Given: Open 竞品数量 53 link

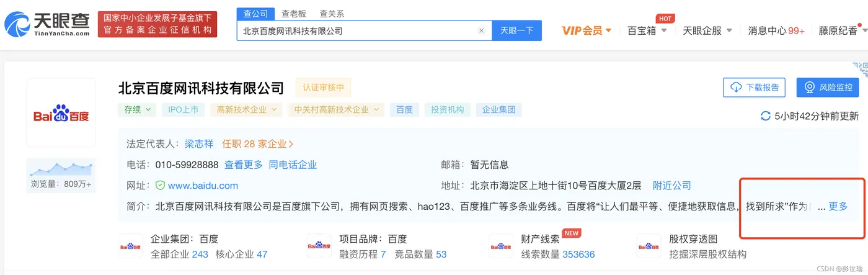Looking at the screenshot, I should (420, 255).
